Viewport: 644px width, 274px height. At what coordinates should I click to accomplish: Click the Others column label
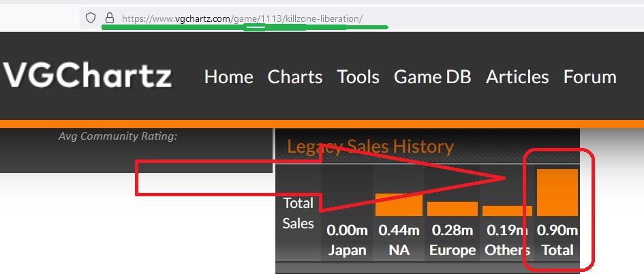[508, 250]
